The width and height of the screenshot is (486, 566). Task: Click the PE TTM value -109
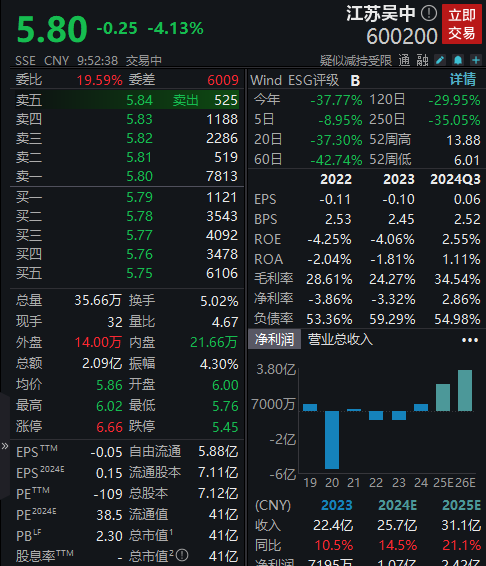click(108, 494)
